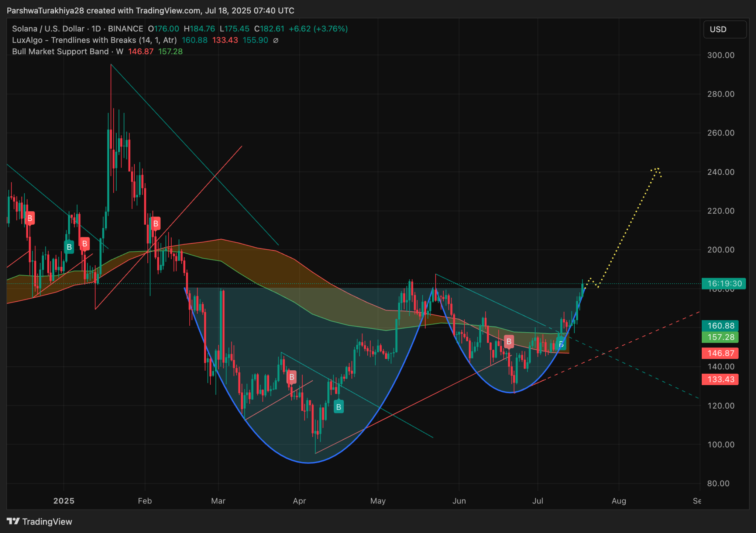Open the USD currency selector
The image size is (756, 533).
click(725, 30)
